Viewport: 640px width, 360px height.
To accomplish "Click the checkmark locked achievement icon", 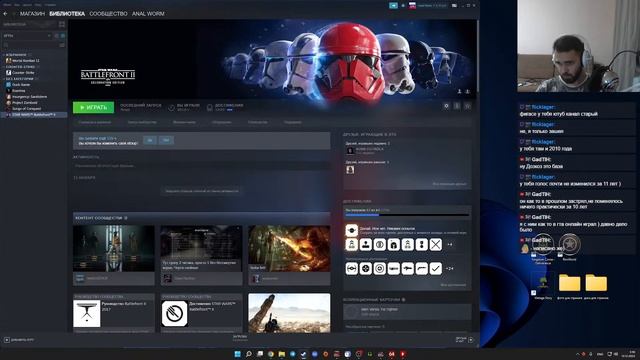I will pos(436,269).
